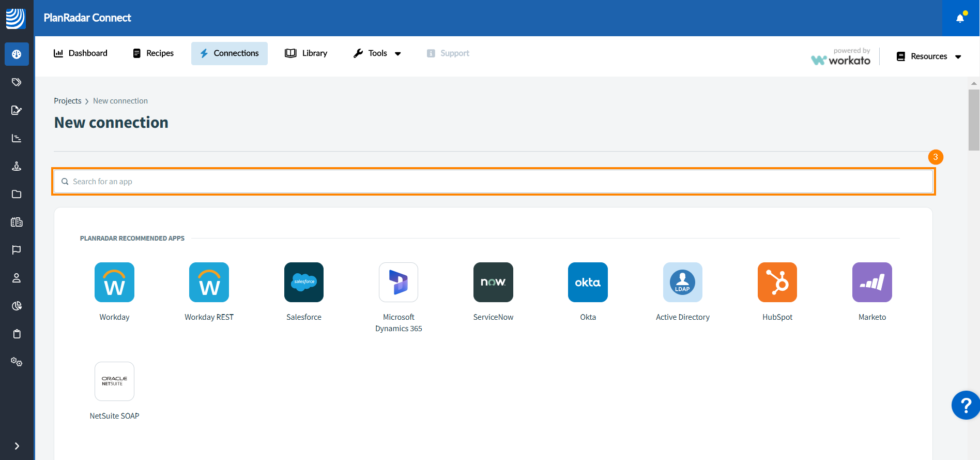This screenshot has height=460, width=980.
Task: Click the folder icon in left sidebar
Action: pyautogui.click(x=17, y=194)
